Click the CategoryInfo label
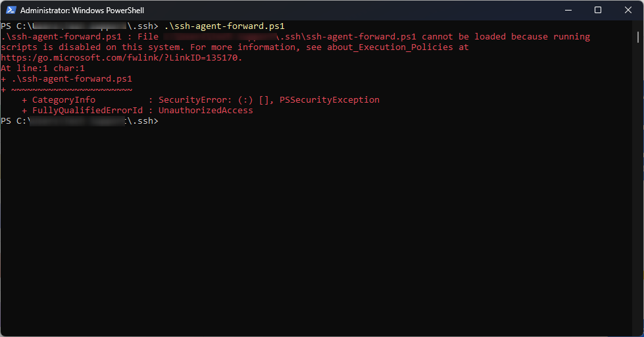644x337 pixels. 64,100
